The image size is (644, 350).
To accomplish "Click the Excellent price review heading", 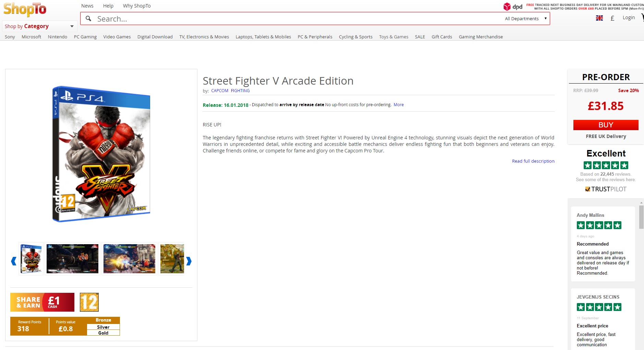I will pyautogui.click(x=592, y=326).
